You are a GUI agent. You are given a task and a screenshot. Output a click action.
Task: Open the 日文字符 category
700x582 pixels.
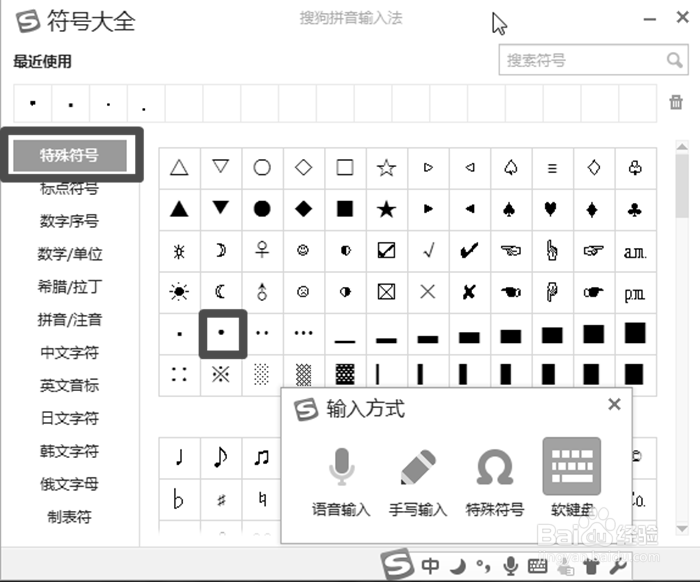70,418
